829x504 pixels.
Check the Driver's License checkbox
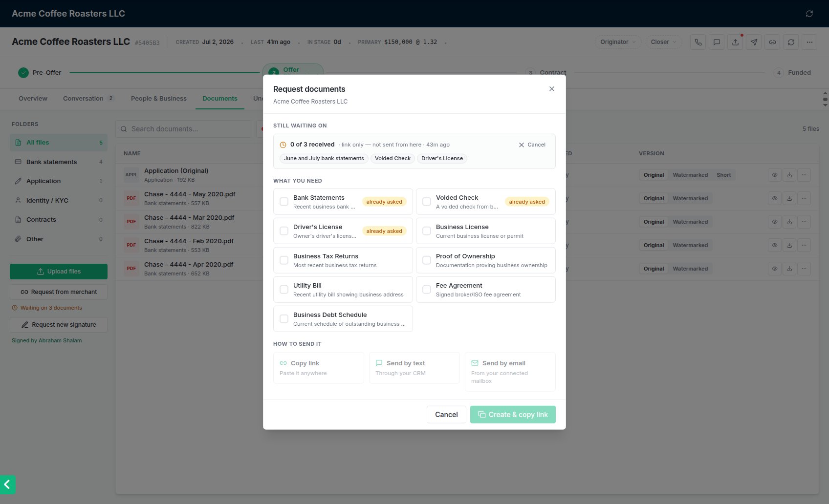[284, 231]
